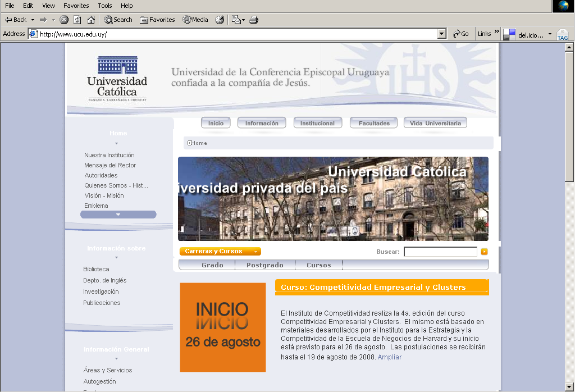Open the Edit menu
The width and height of the screenshot is (575, 392).
(x=28, y=6)
